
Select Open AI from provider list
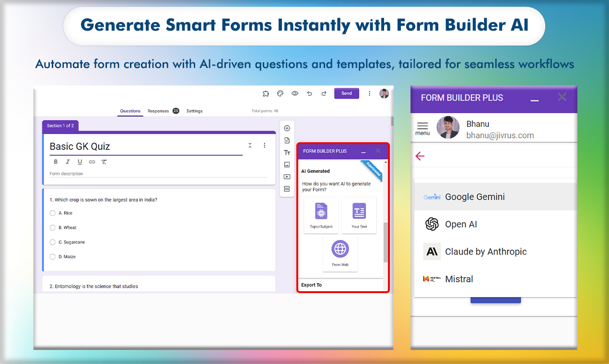[495, 224]
